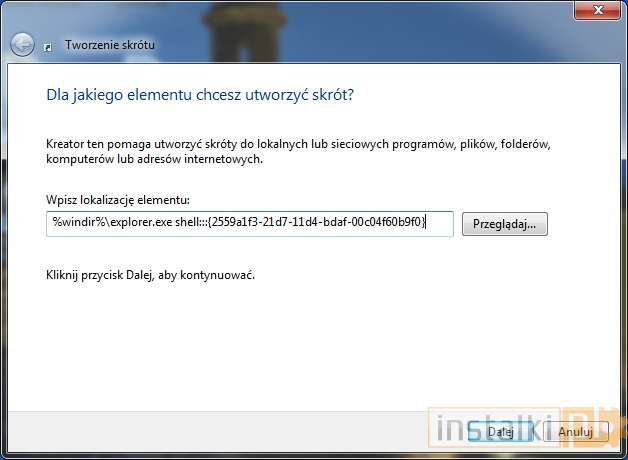Click the 'Tworzenie skrótu' window title
628x460 pixels.
pyautogui.click(x=110, y=45)
